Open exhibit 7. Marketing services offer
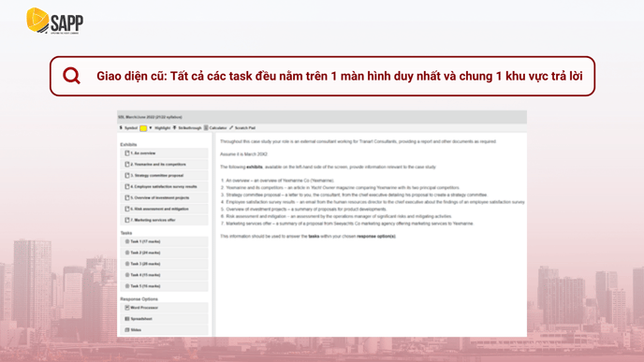644x362 pixels. (x=165, y=220)
